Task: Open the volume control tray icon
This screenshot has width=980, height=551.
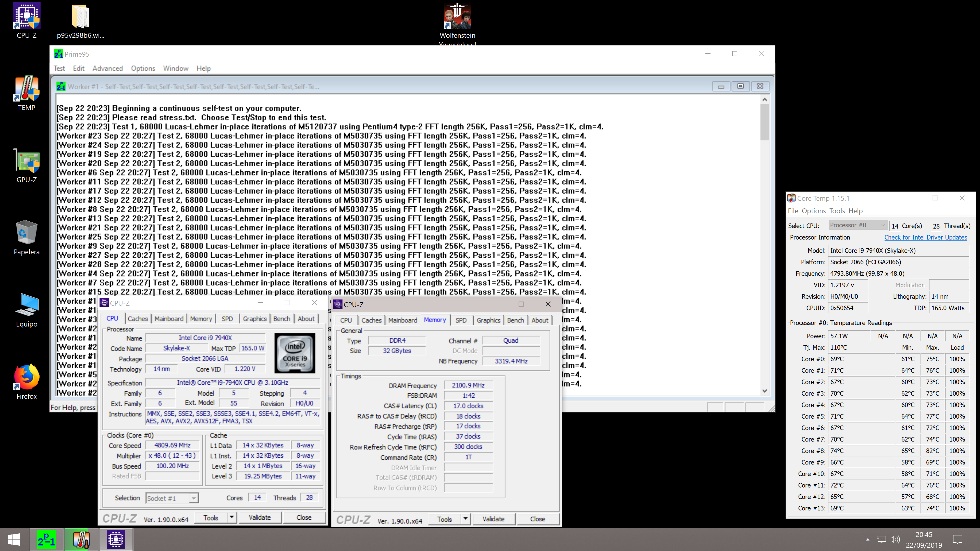Action: pos(895,540)
